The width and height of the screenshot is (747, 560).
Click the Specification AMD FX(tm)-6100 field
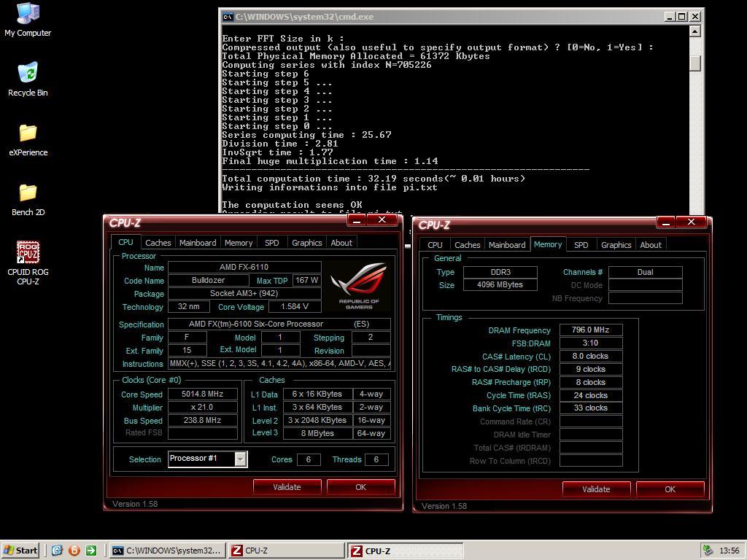[x=279, y=324]
